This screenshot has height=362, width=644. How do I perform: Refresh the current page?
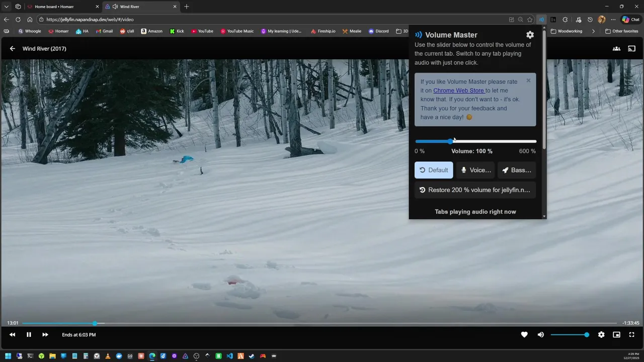pyautogui.click(x=18, y=20)
